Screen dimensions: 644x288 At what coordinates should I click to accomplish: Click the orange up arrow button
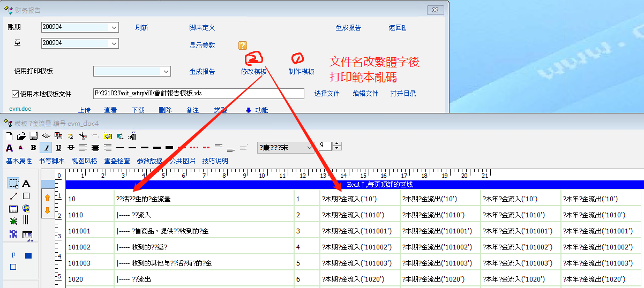click(47, 198)
